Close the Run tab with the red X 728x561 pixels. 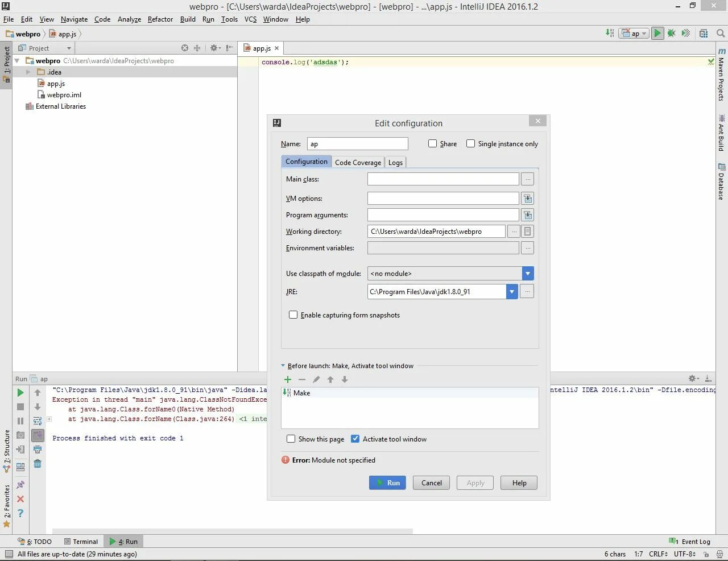click(x=20, y=499)
